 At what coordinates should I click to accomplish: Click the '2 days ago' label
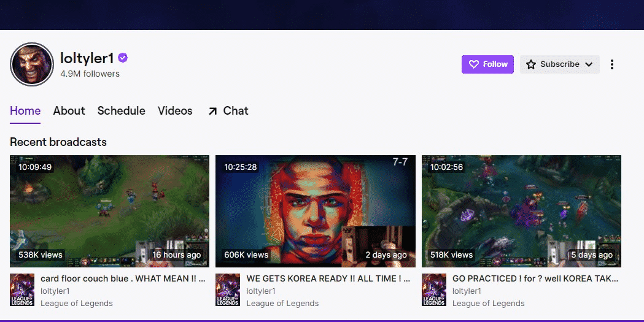(386, 255)
